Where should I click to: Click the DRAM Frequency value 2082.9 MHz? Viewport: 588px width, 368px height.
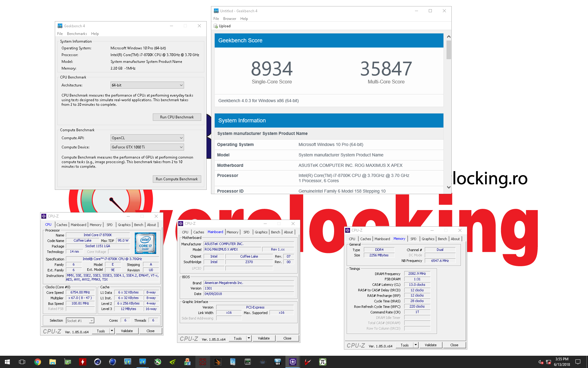click(417, 274)
